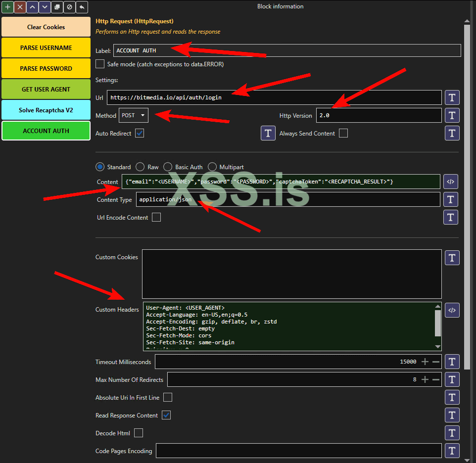Click the Label field ACCOUNT AUTH
This screenshot has height=463, width=476.
(287, 50)
